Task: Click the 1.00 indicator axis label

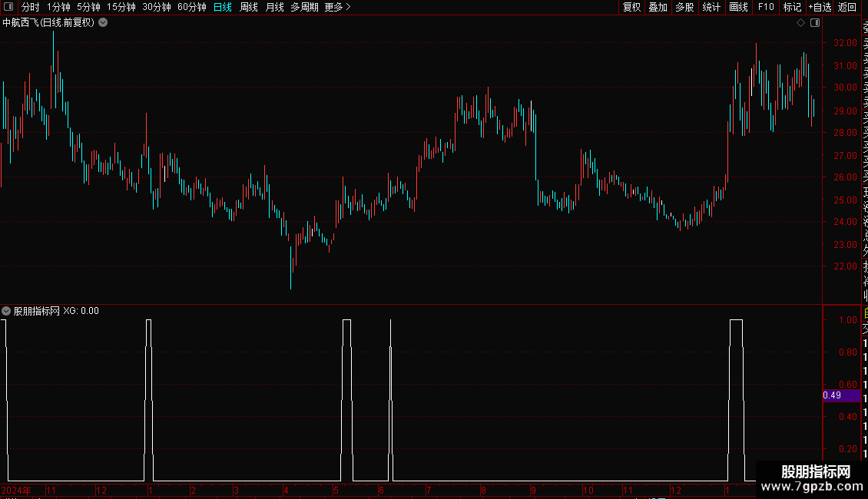Action: [x=847, y=320]
